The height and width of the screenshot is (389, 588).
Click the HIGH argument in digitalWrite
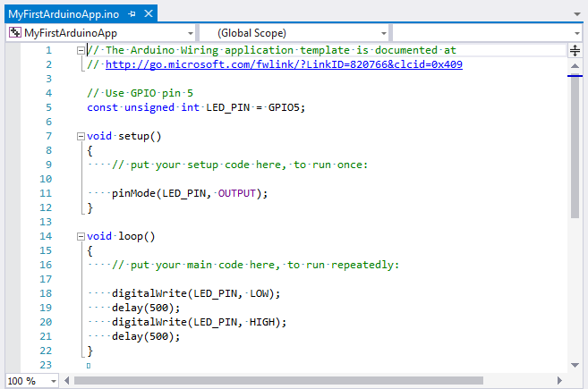(262, 322)
